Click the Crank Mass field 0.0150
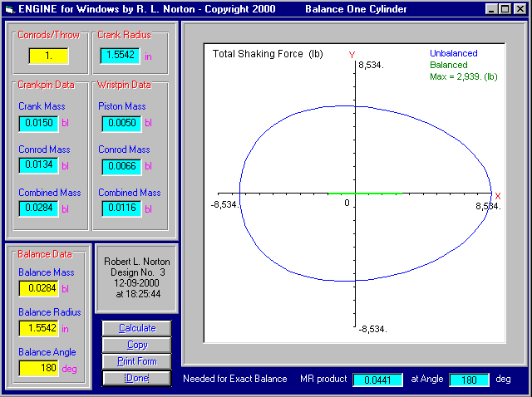Viewport: 532px width, 397px height. point(39,124)
